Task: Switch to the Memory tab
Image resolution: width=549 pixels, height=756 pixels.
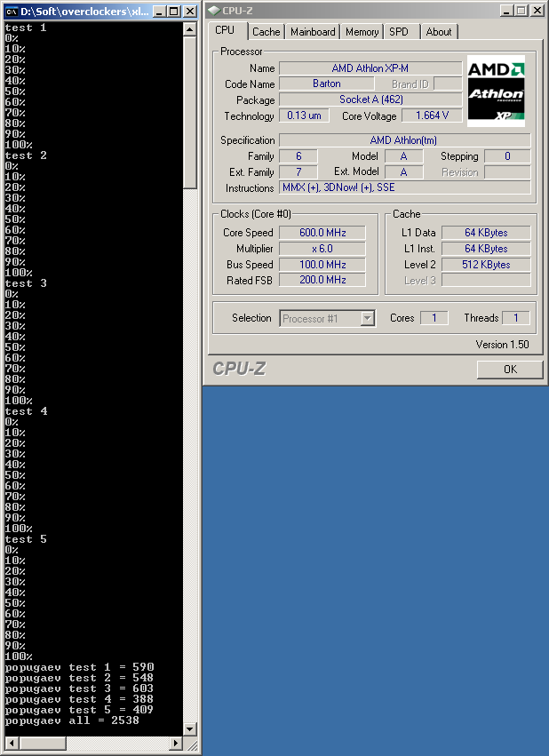Action: 362,32
